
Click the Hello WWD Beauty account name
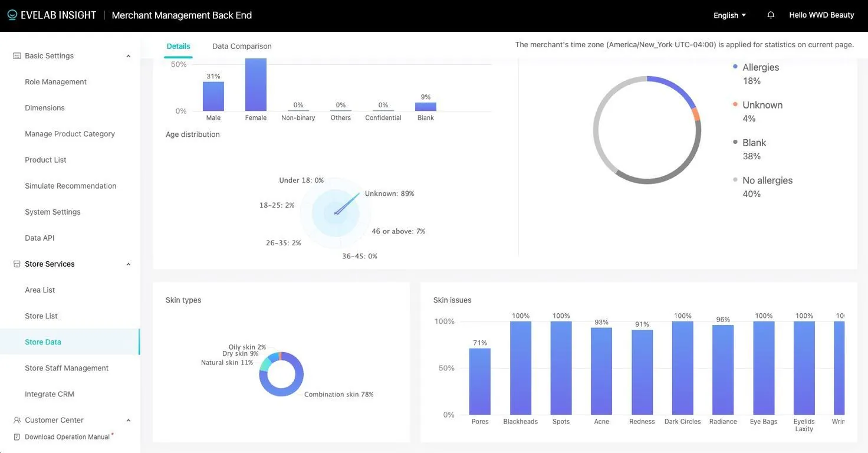[821, 15]
